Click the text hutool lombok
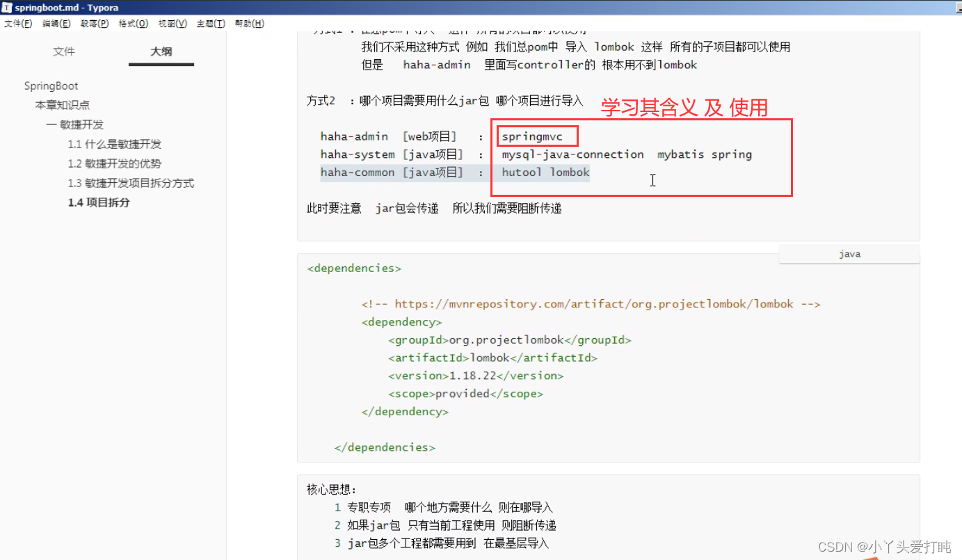This screenshot has width=962, height=560. tap(546, 173)
